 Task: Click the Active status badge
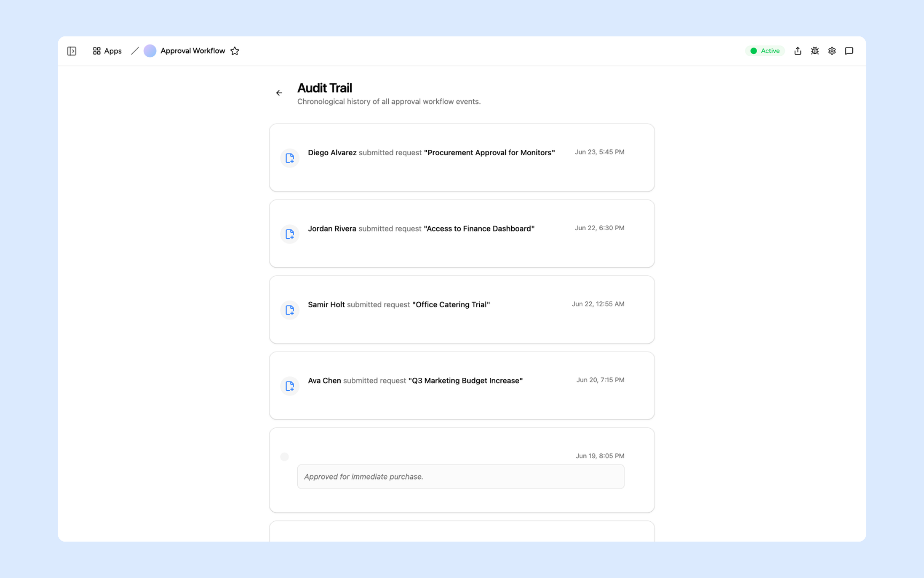coord(765,51)
